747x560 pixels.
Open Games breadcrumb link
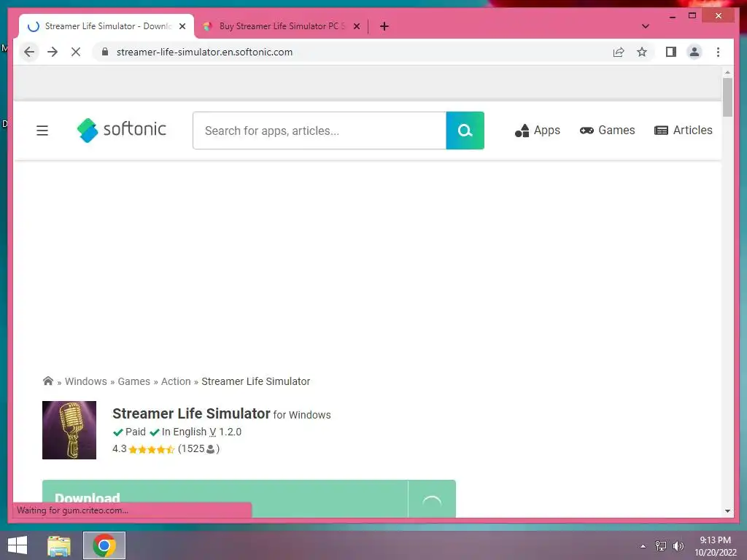click(134, 381)
